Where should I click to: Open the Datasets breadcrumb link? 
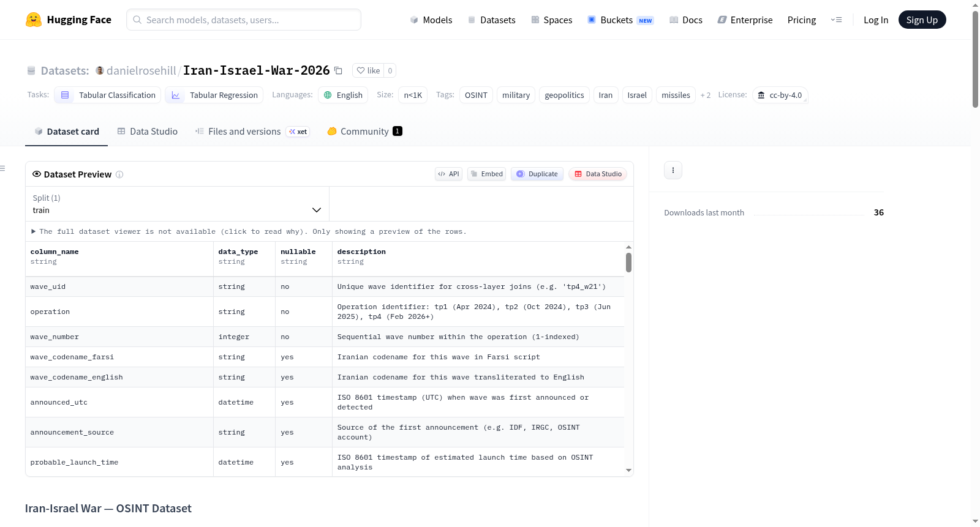click(65, 70)
